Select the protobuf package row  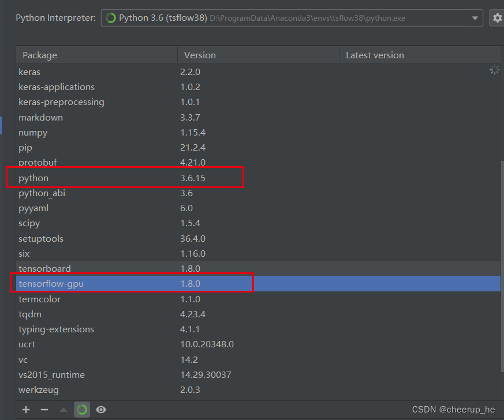(x=258, y=163)
